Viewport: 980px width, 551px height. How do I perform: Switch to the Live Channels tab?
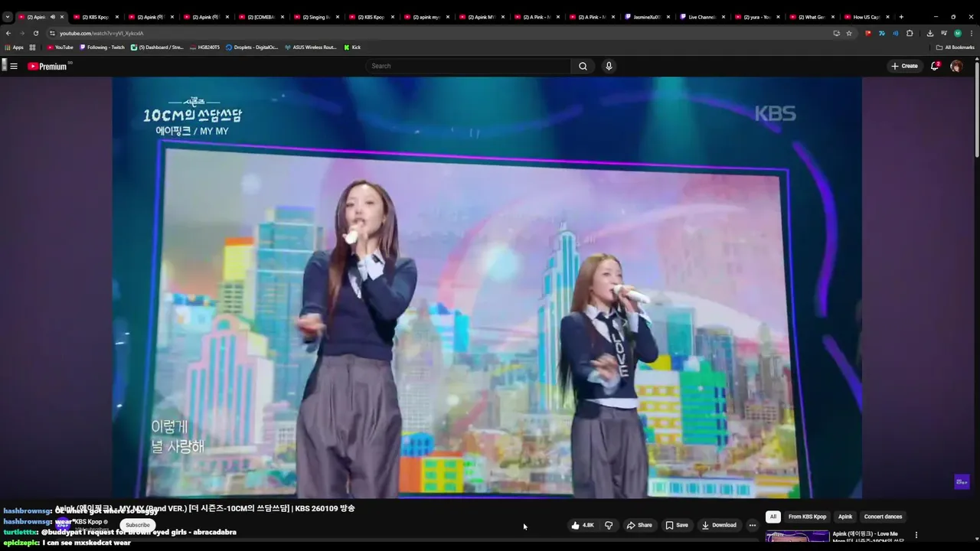point(701,17)
